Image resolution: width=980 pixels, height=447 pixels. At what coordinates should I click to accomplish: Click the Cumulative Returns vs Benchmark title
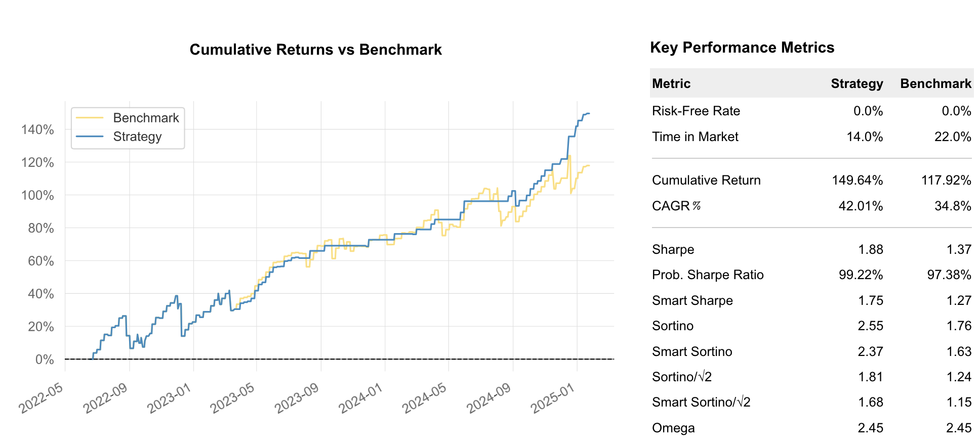315,50
